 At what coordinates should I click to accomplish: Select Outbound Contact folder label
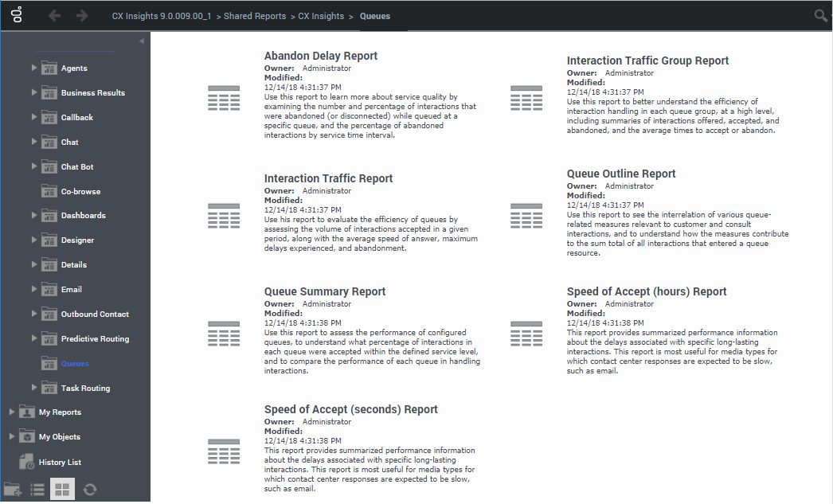(95, 314)
